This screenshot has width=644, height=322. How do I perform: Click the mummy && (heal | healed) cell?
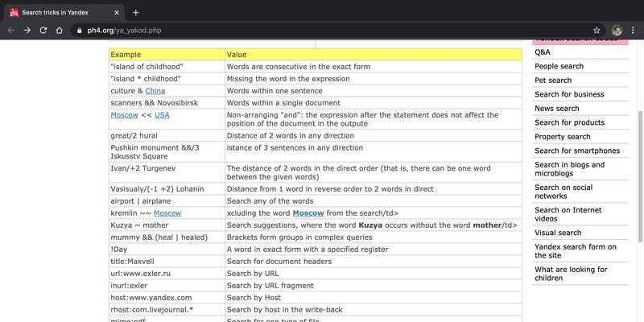167,237
